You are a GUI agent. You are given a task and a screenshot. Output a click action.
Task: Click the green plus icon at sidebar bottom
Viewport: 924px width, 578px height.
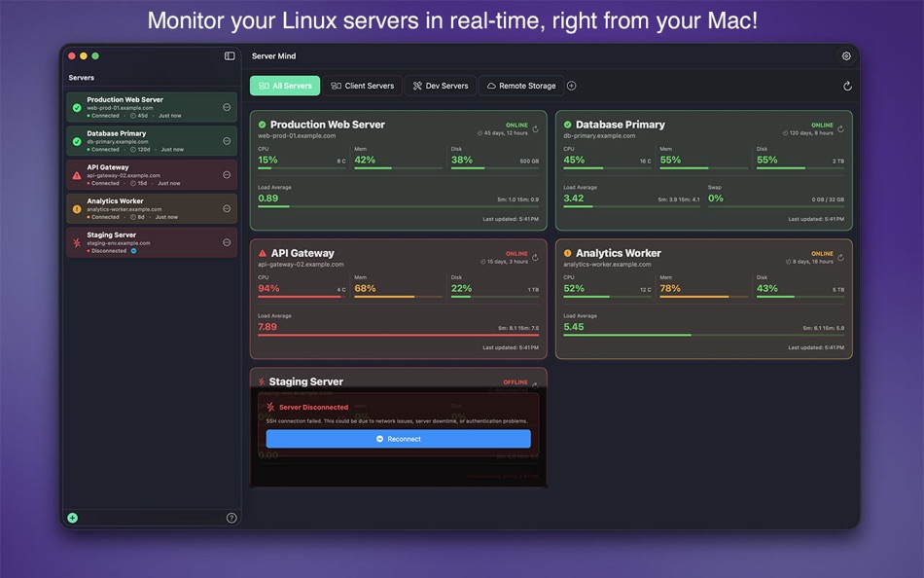pos(72,518)
